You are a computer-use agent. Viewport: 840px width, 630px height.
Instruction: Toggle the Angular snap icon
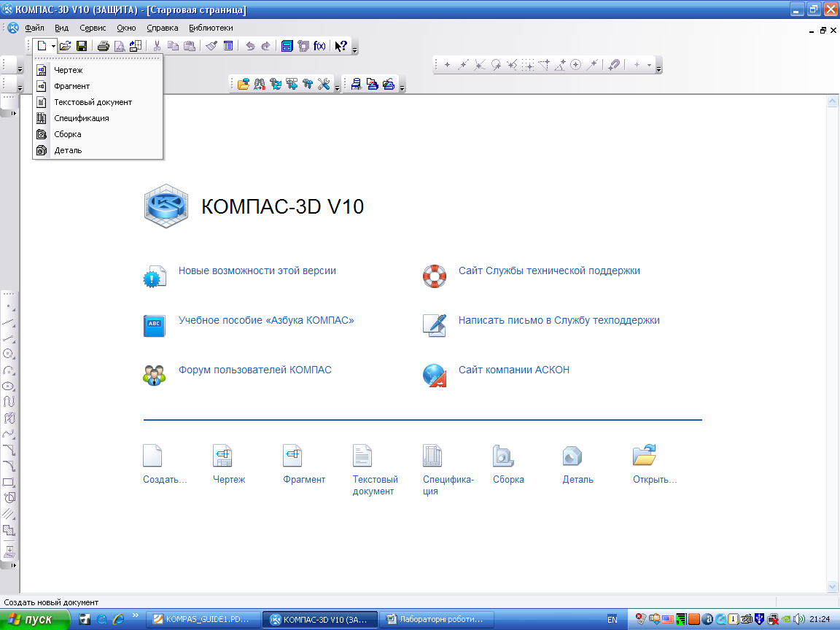point(560,66)
